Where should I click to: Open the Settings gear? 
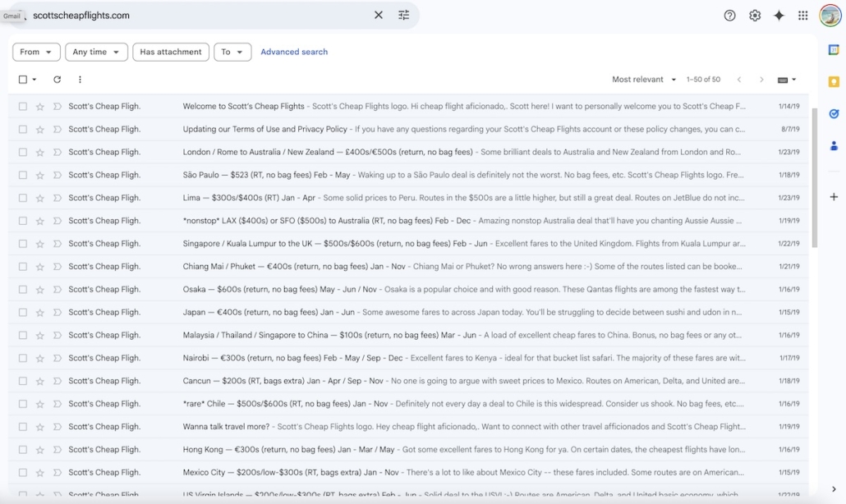[x=754, y=16]
